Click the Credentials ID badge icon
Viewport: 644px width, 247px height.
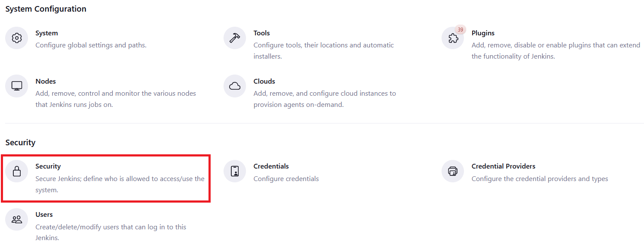pyautogui.click(x=235, y=171)
